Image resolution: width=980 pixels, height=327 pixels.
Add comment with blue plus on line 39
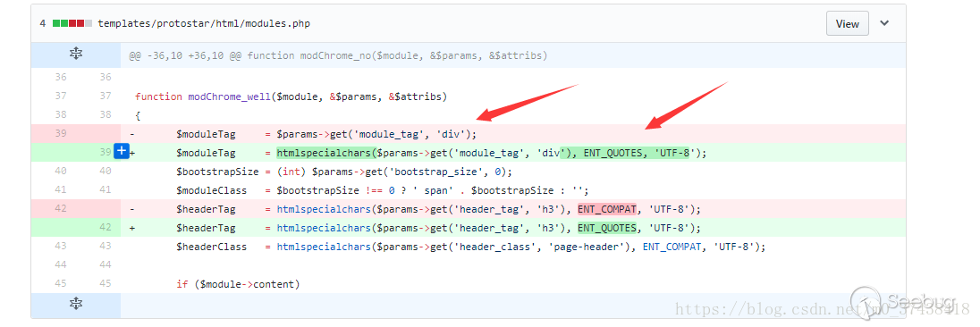pos(122,150)
